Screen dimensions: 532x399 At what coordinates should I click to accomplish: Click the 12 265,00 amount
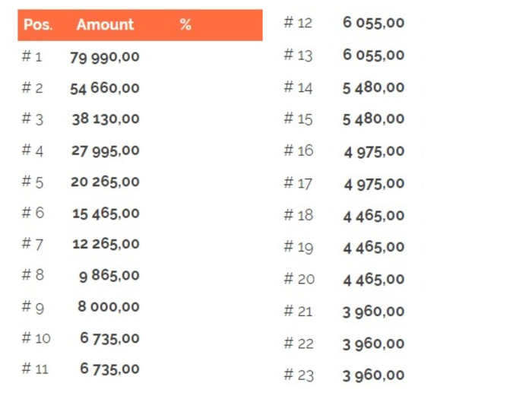[106, 244]
